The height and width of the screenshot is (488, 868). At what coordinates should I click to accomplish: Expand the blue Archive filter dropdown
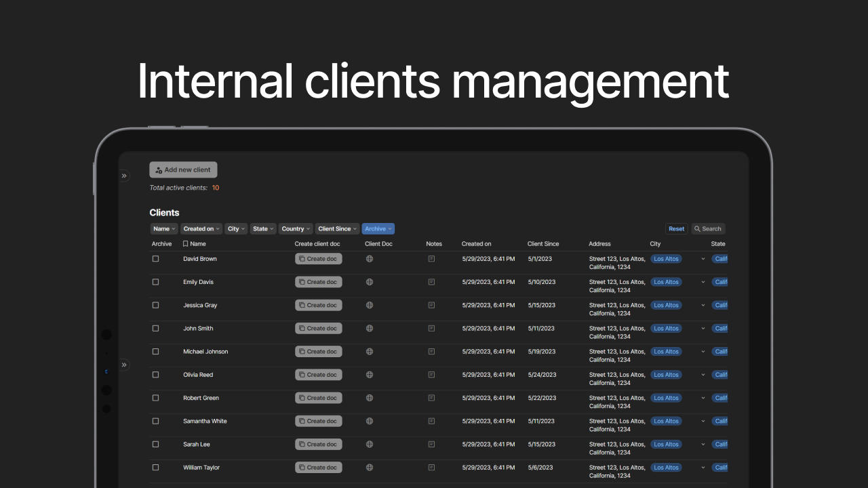378,229
